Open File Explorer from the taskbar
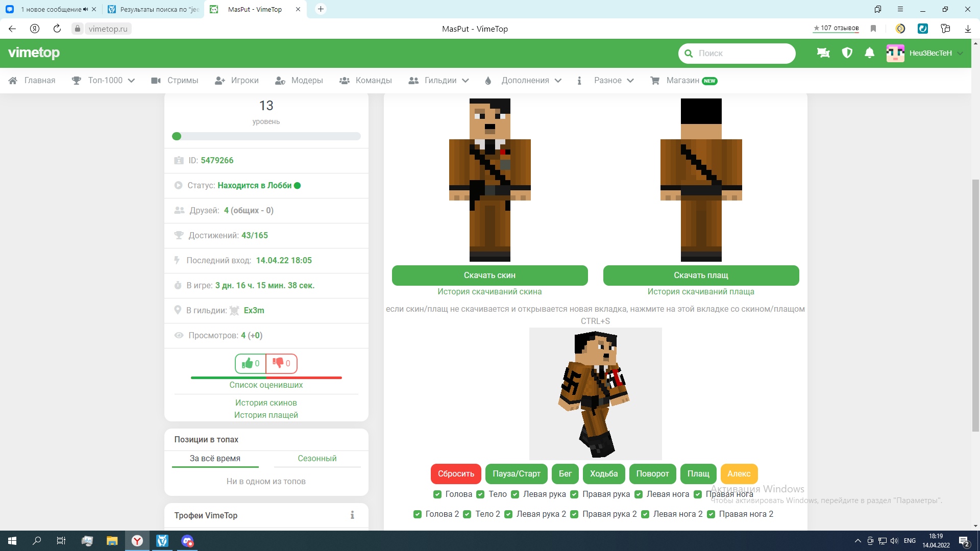Image resolution: width=980 pixels, height=551 pixels. click(112, 541)
